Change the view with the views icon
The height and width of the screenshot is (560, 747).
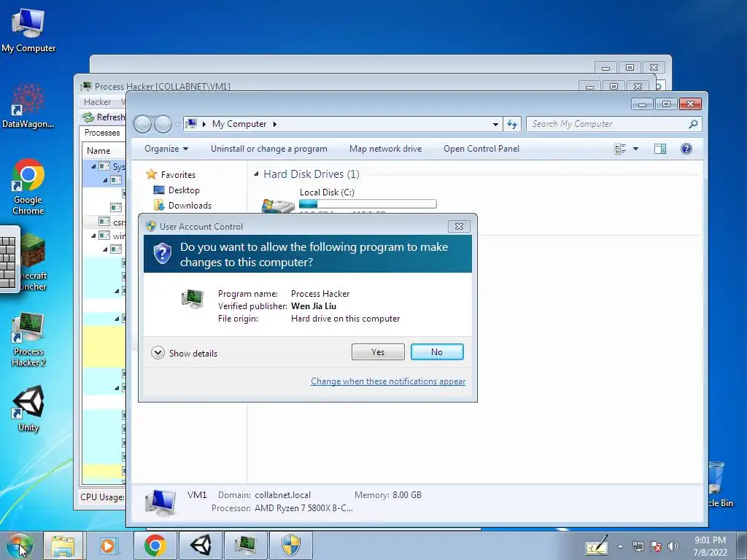[620, 149]
